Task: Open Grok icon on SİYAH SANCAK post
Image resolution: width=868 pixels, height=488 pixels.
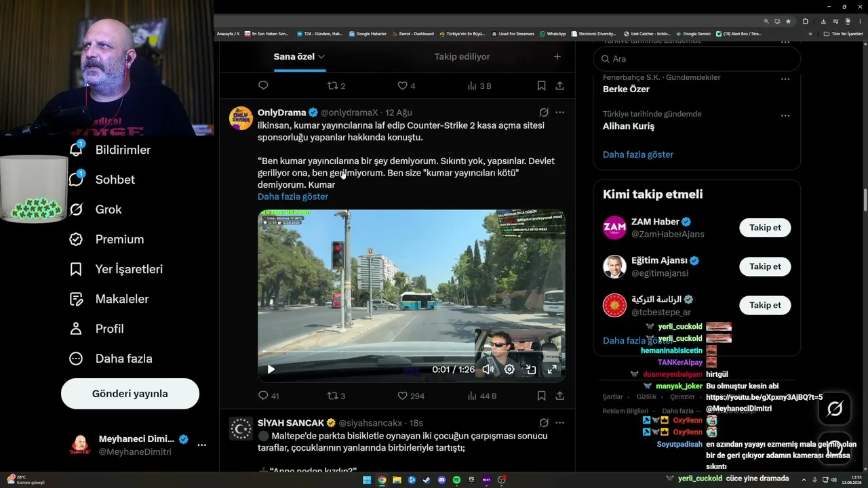Action: [544, 423]
